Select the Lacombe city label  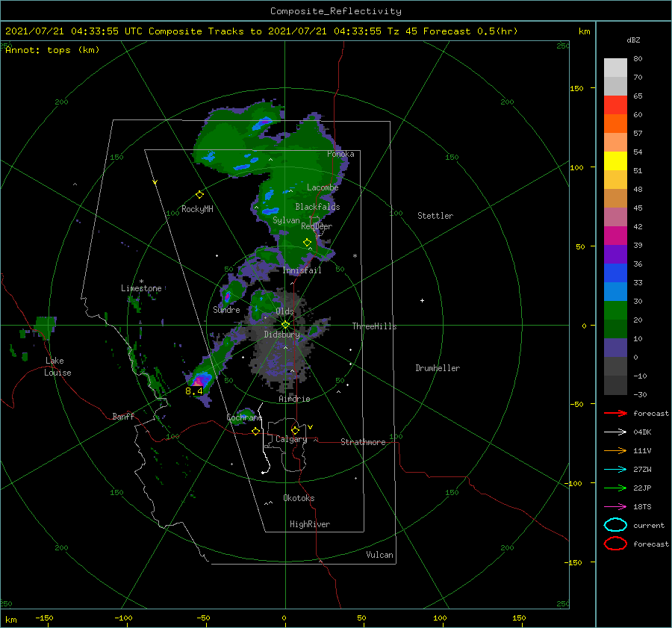(x=323, y=187)
